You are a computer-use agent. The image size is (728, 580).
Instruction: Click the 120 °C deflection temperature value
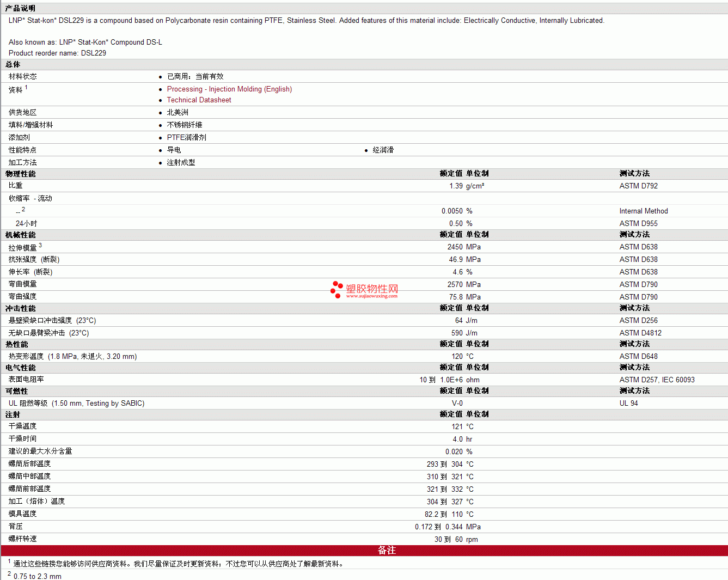coord(462,357)
